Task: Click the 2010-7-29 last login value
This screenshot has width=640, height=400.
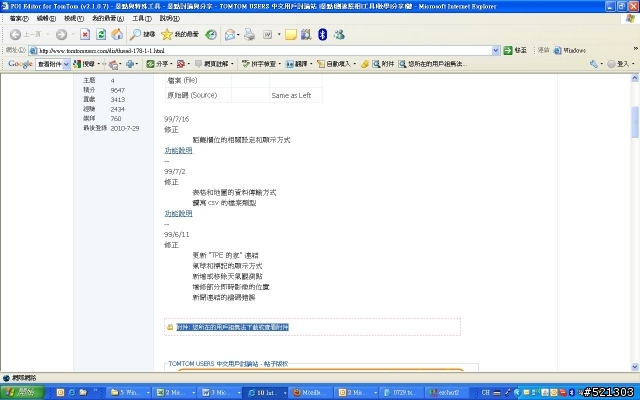Action: point(125,128)
